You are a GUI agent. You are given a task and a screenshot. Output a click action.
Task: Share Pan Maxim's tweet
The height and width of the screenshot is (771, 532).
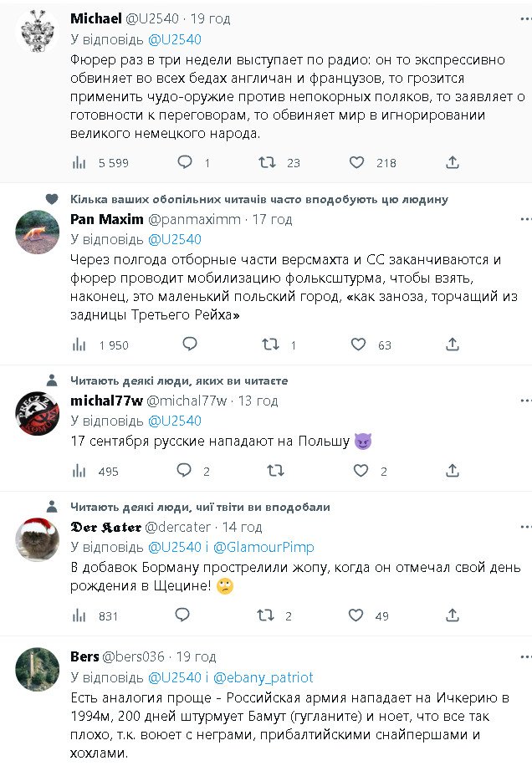click(452, 345)
